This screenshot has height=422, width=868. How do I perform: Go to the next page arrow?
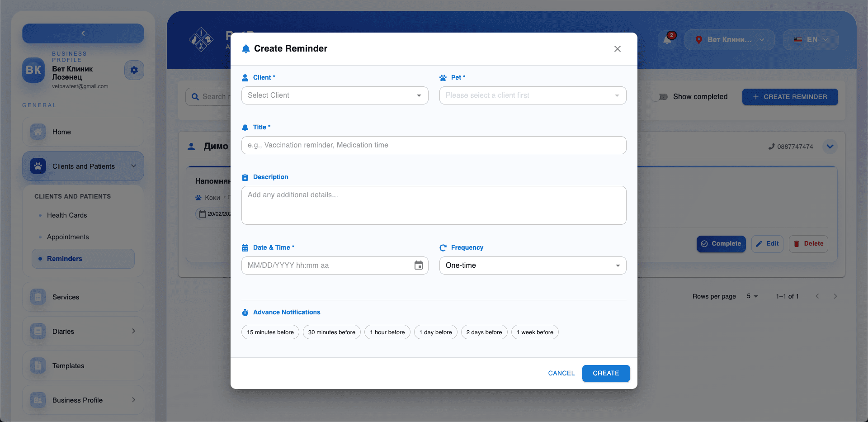click(x=835, y=296)
